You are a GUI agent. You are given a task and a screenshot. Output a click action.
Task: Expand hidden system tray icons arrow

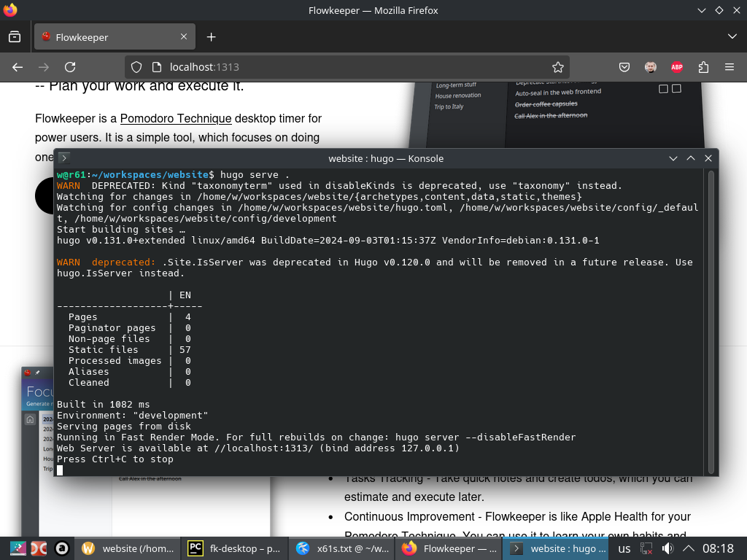[689, 548]
